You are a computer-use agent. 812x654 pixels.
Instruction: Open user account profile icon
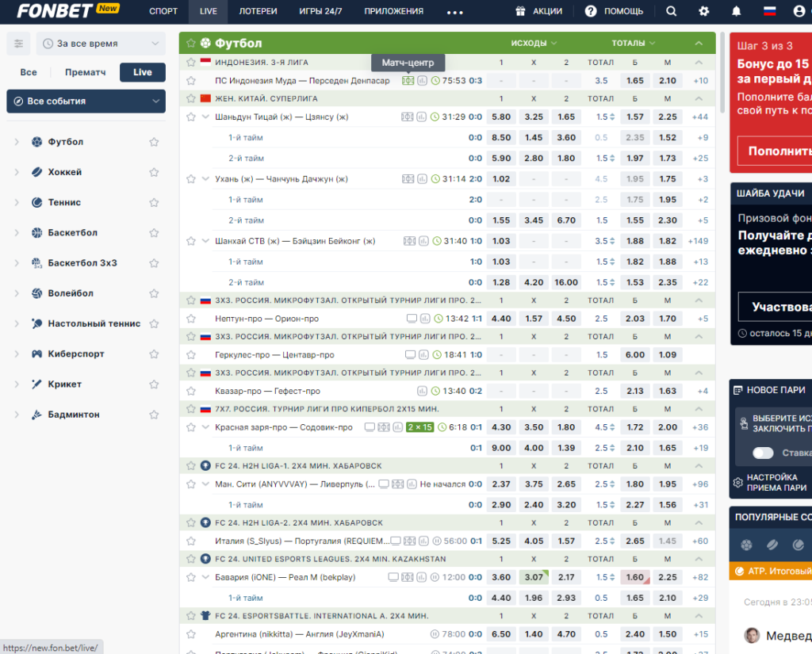click(x=799, y=11)
